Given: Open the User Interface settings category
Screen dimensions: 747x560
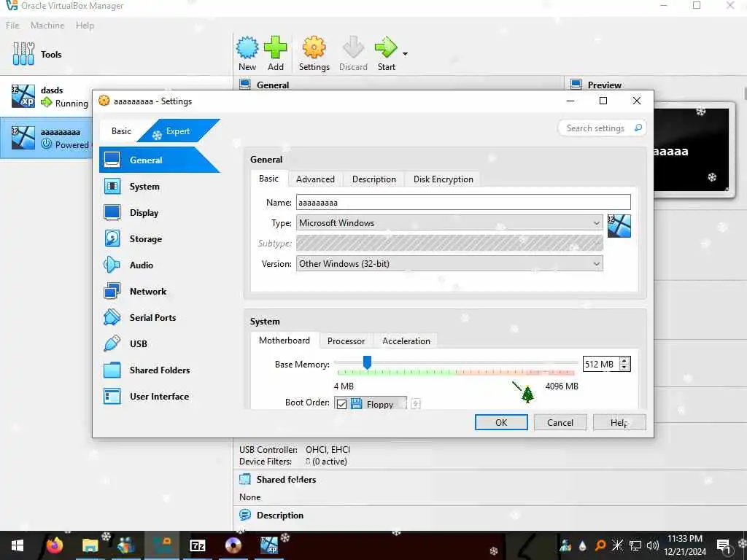Looking at the screenshot, I should (x=159, y=396).
